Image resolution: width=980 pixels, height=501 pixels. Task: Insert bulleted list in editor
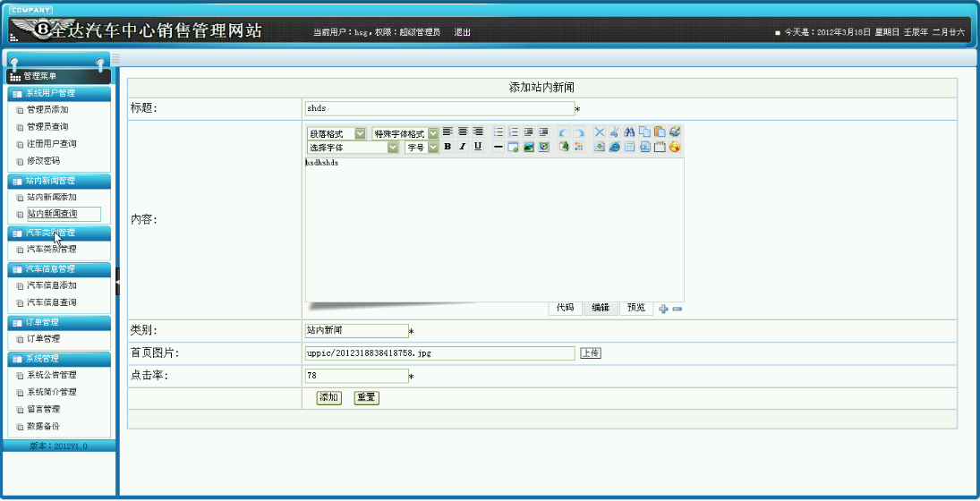(x=499, y=132)
